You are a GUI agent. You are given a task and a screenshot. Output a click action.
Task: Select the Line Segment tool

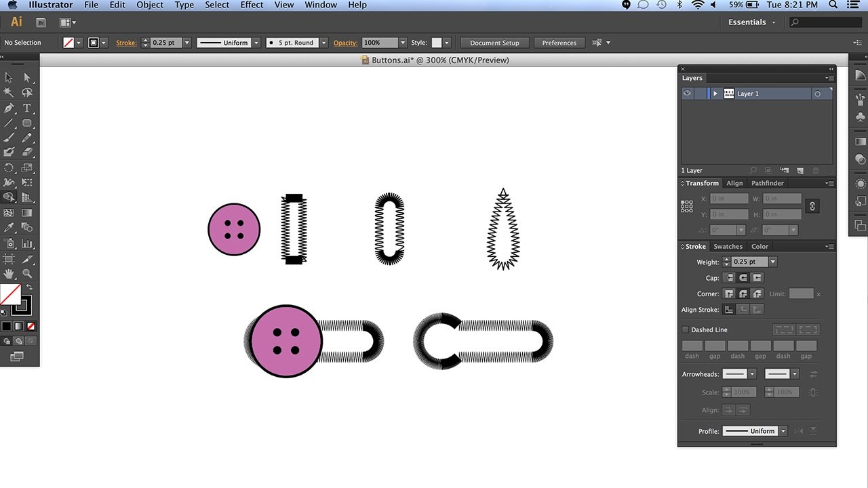[9, 123]
